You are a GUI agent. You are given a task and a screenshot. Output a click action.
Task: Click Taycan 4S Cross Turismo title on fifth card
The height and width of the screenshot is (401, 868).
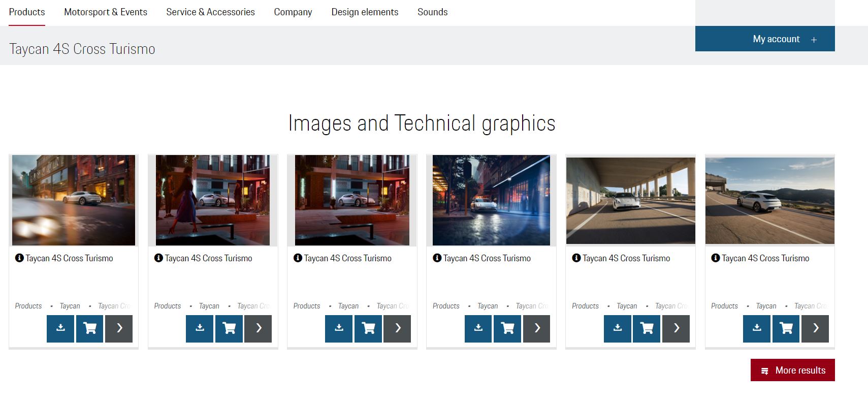pyautogui.click(x=626, y=258)
